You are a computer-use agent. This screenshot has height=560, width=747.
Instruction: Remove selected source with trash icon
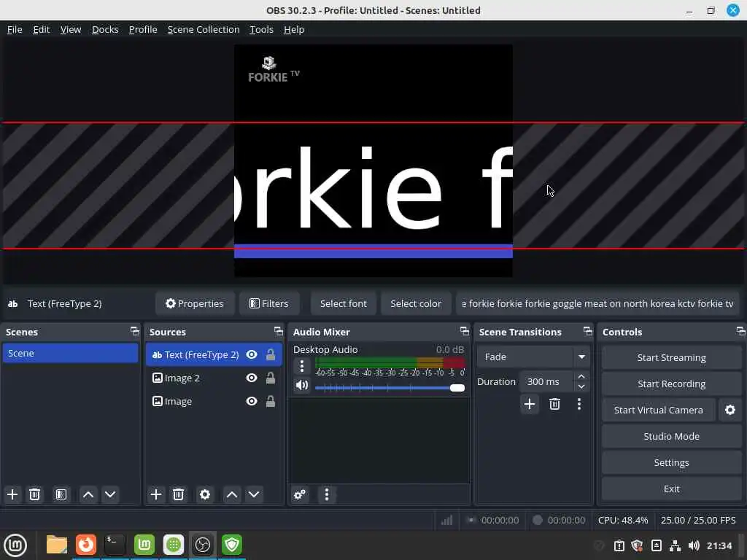pos(178,494)
